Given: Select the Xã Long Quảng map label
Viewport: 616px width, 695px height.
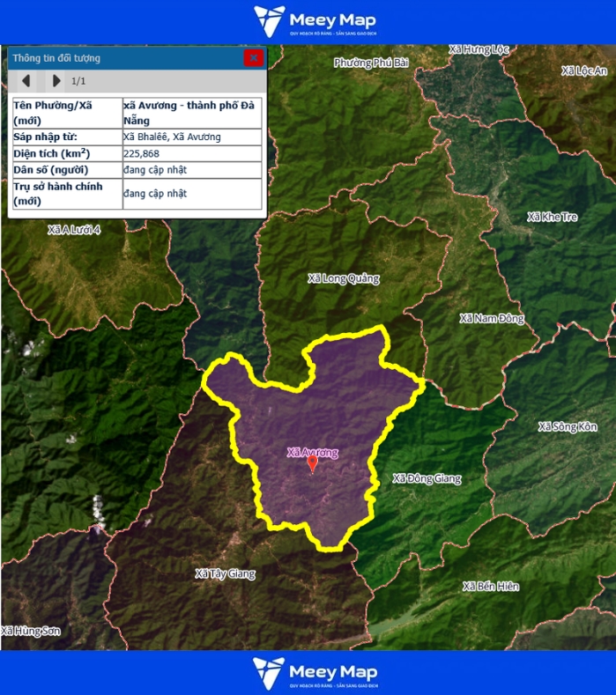Looking at the screenshot, I should tap(343, 278).
